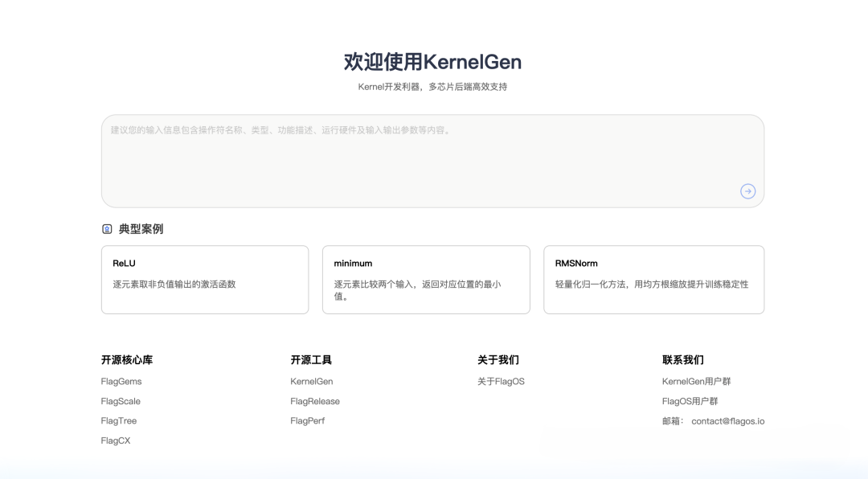Open the 关于FlagOS link
Image resolution: width=868 pixels, height=479 pixels.
tap(501, 382)
